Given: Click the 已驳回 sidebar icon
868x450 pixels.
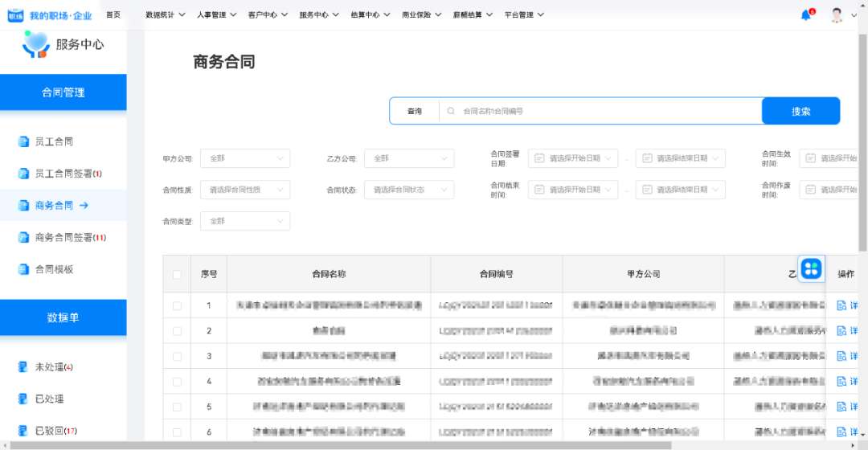Looking at the screenshot, I should pos(23,431).
